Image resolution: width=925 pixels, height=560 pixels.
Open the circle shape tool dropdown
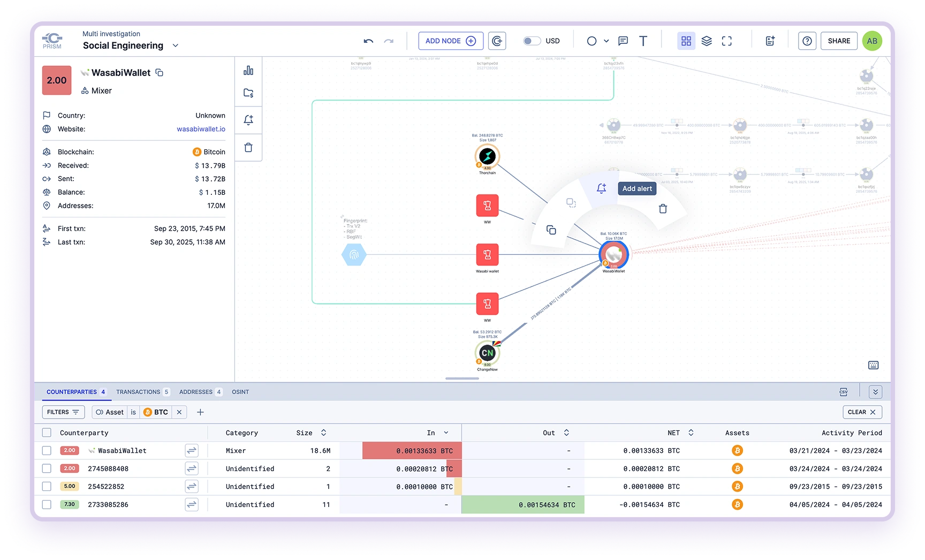pos(606,41)
